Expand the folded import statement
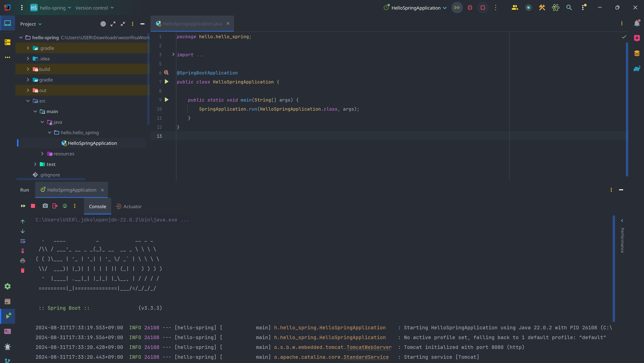 point(173,55)
